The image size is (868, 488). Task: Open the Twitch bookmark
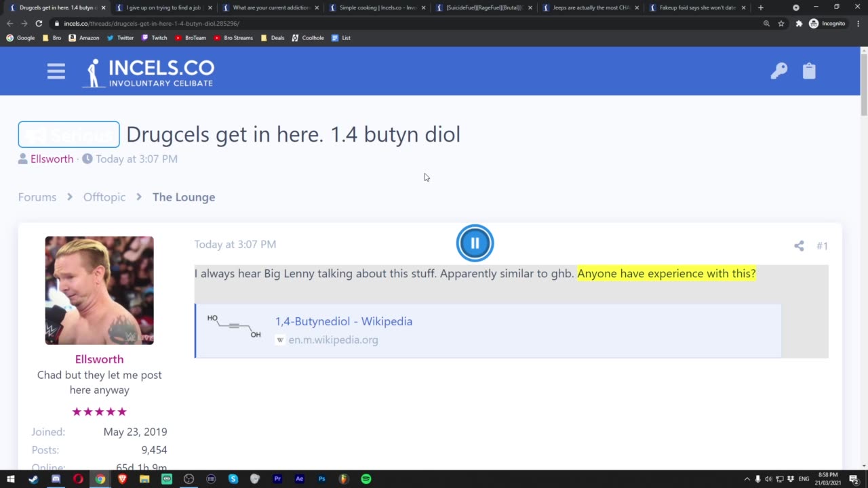pyautogui.click(x=154, y=38)
